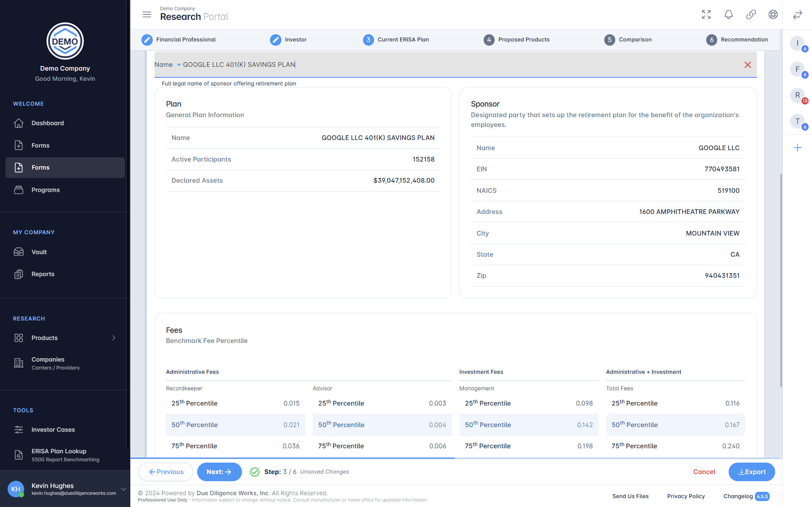
Task: Click the link chain icon in header
Action: click(x=751, y=14)
